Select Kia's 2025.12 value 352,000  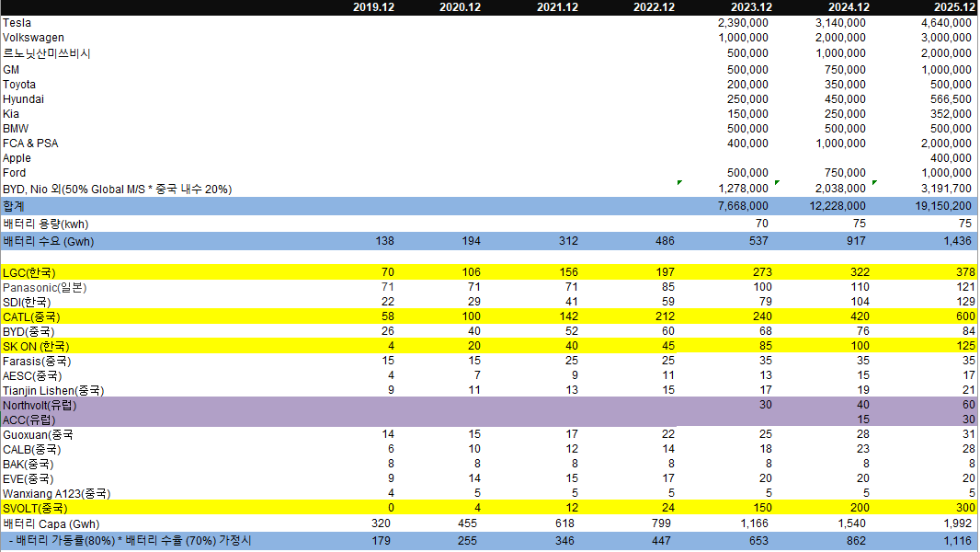click(x=951, y=114)
